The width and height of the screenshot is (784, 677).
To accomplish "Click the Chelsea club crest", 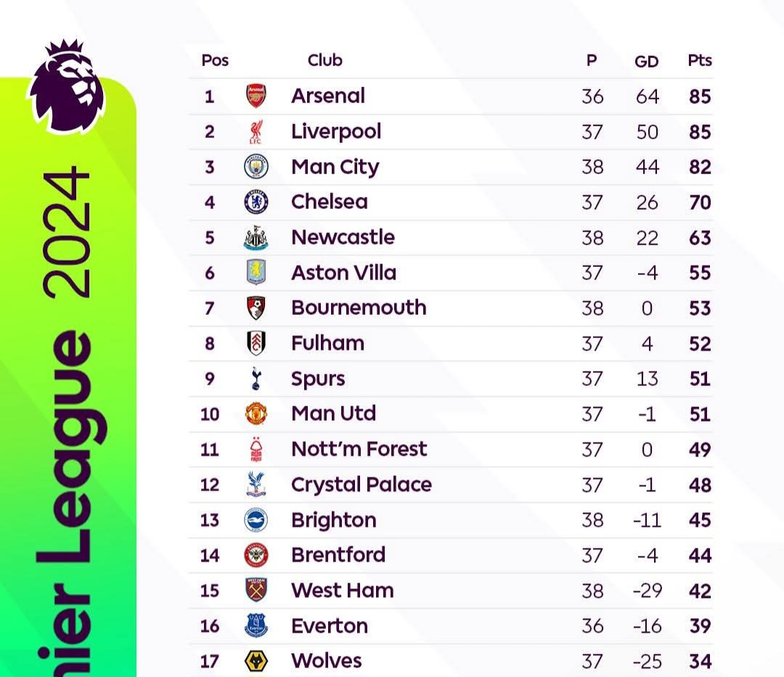I will (x=256, y=202).
